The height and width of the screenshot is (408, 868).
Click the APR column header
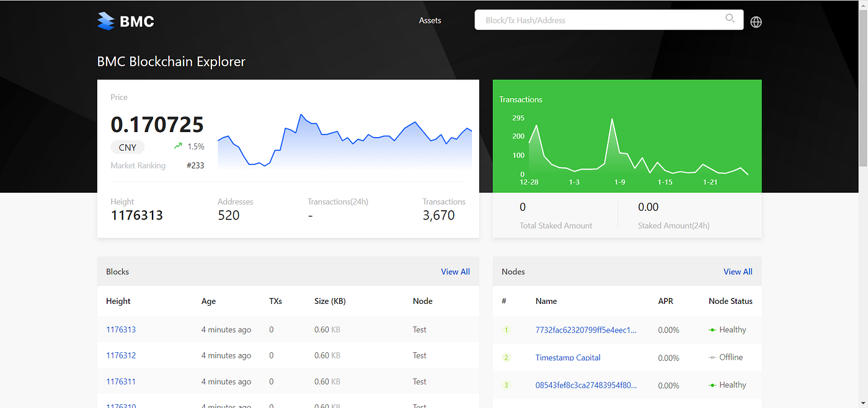coord(666,301)
